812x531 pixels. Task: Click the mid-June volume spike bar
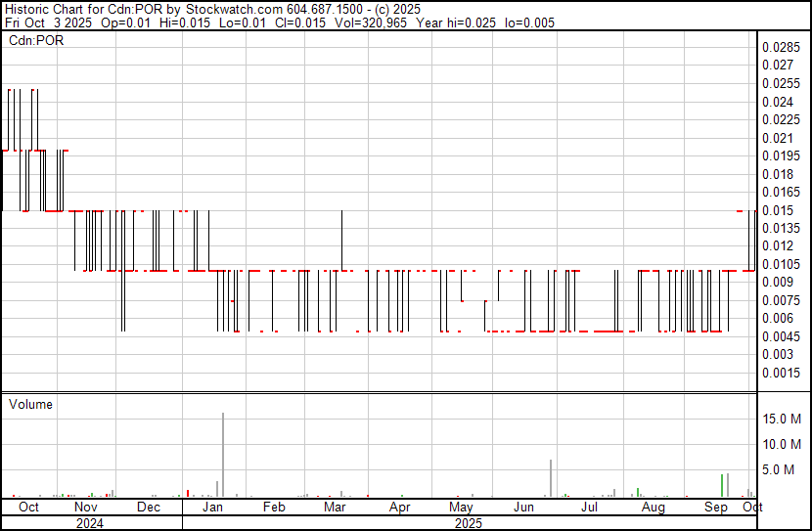coord(551,478)
